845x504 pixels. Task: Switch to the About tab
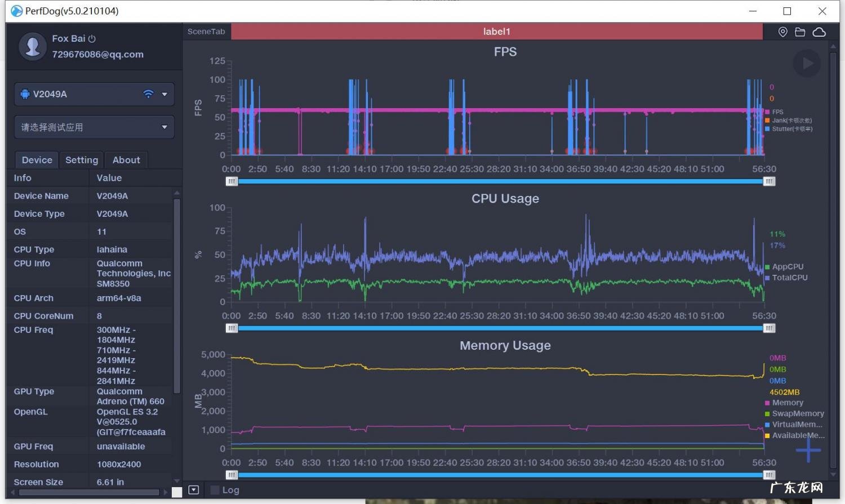126,160
